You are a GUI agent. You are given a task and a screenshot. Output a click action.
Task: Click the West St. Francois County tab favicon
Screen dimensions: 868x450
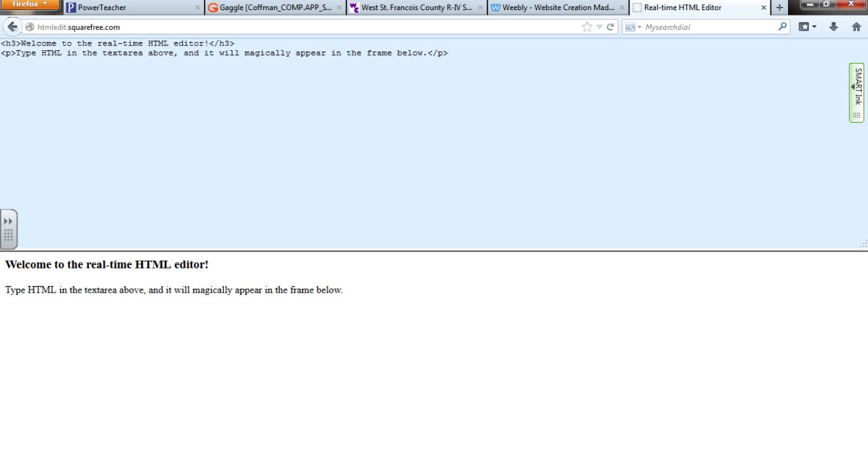354,7
